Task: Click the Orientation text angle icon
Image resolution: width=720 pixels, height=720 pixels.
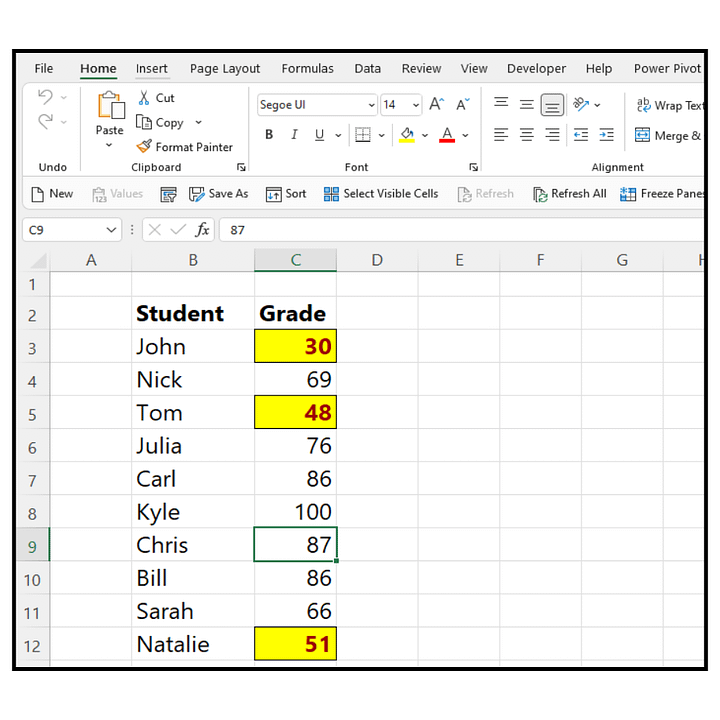Action: [581, 104]
